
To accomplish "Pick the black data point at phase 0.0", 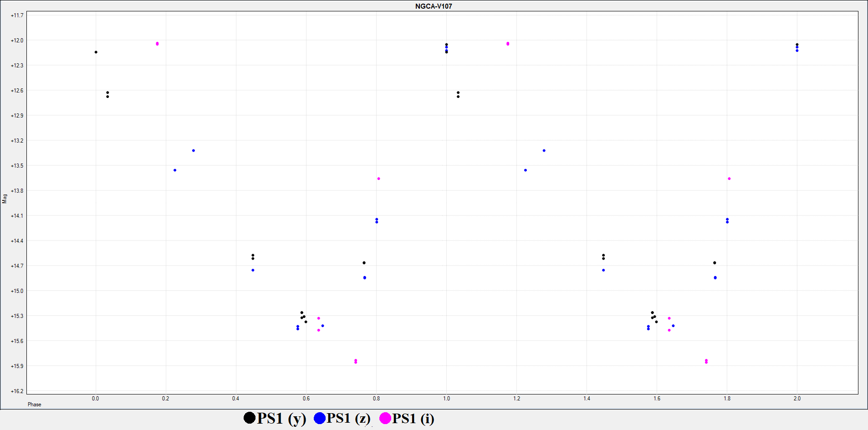I will pos(96,52).
